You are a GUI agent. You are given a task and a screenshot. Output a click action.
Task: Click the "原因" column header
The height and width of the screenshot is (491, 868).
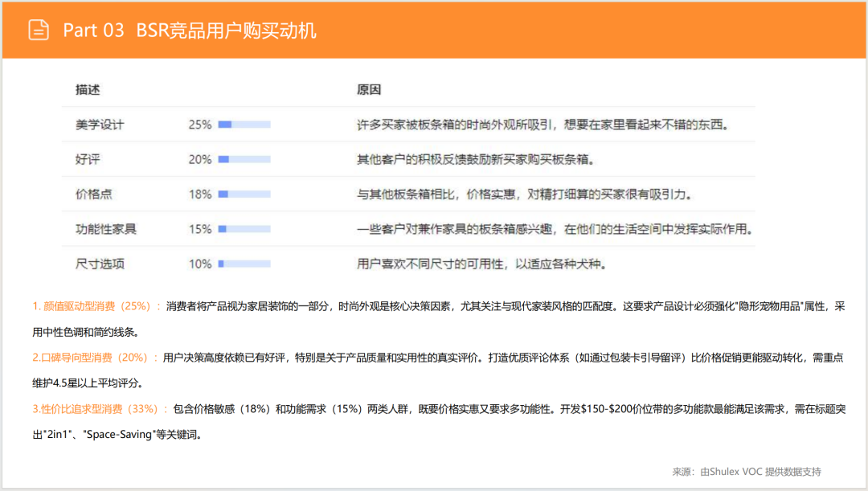click(369, 90)
